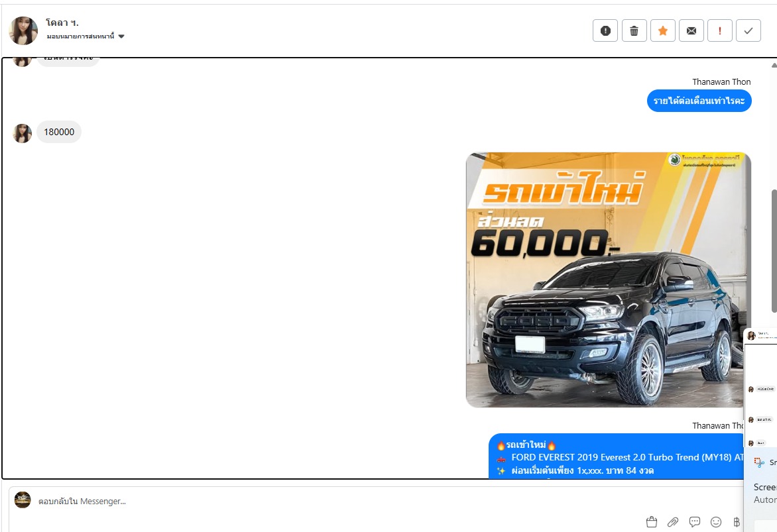The width and height of the screenshot is (777, 532).
Task: Attach a file with the paperclip icon
Action: tap(673, 521)
